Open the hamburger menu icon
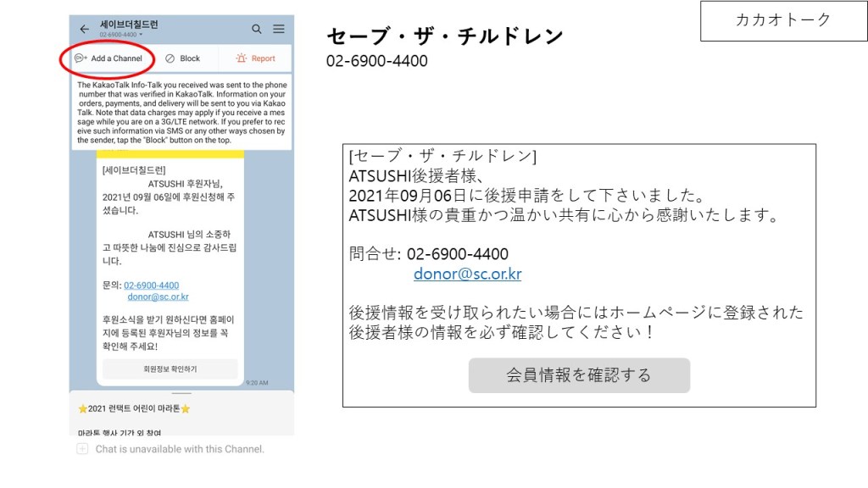Viewport: 868px width, 488px height. [x=279, y=29]
